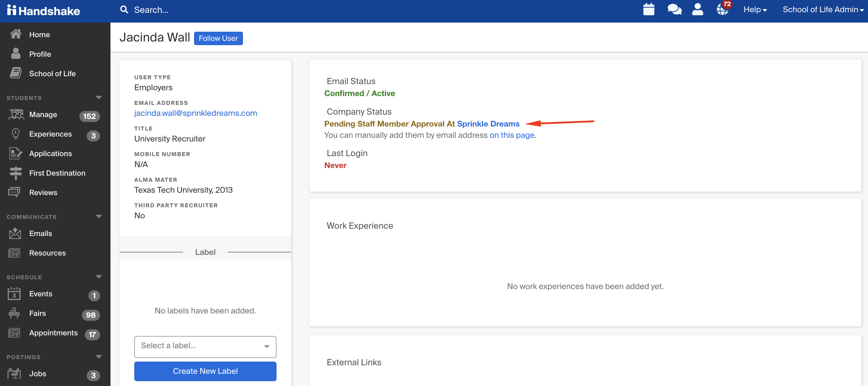The width and height of the screenshot is (868, 386).
Task: Click the Handshake logo
Action: click(43, 10)
